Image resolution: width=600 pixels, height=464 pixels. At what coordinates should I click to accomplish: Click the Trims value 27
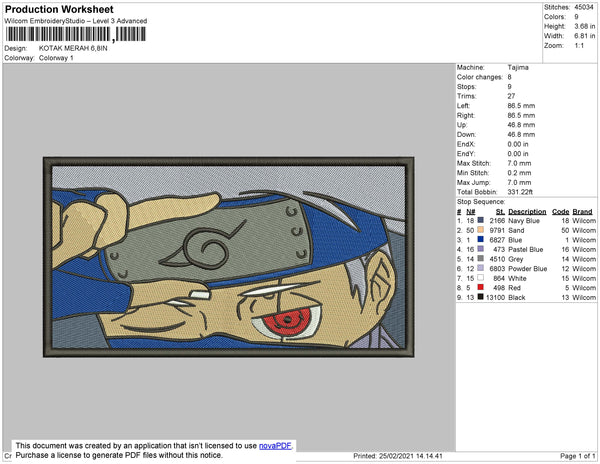click(x=511, y=96)
